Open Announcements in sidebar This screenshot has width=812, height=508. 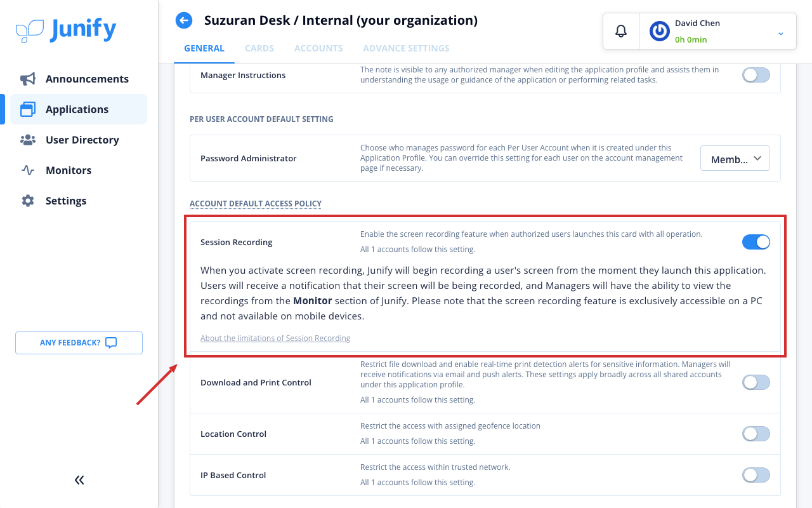[79, 79]
